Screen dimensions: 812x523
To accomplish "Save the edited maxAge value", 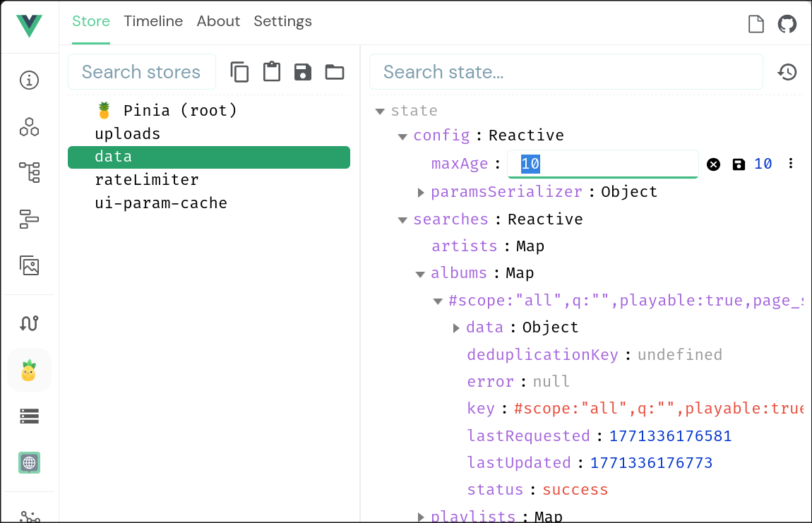I will click(x=739, y=164).
